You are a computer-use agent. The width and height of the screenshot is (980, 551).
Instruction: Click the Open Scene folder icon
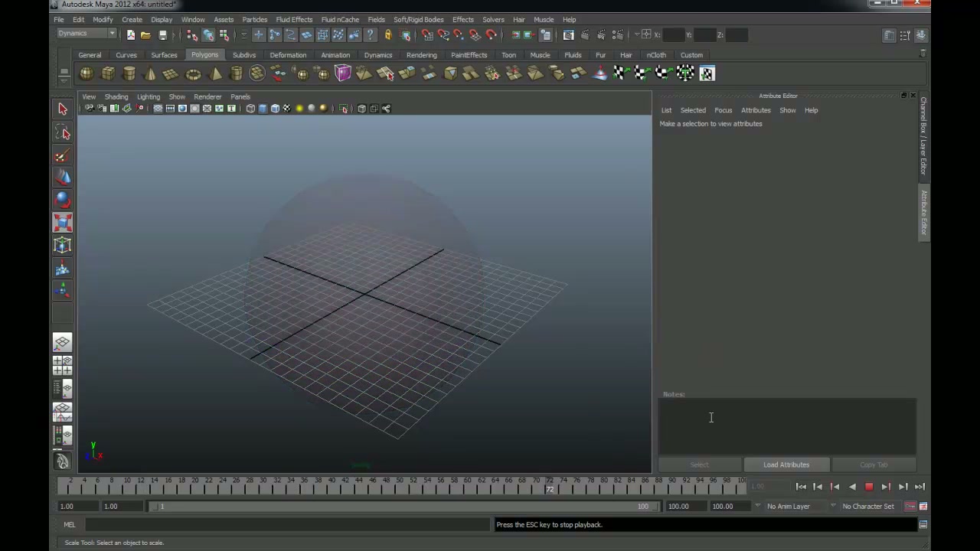(145, 34)
